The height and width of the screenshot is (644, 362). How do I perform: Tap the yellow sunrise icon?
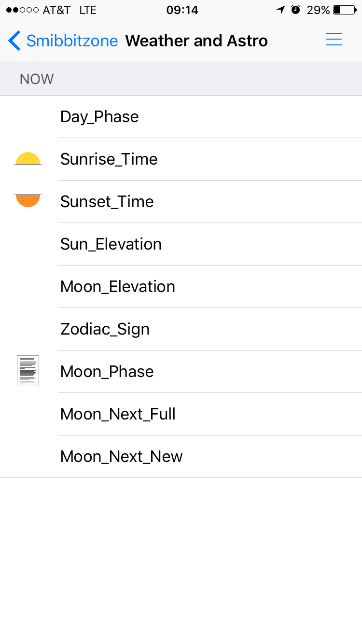pyautogui.click(x=28, y=159)
